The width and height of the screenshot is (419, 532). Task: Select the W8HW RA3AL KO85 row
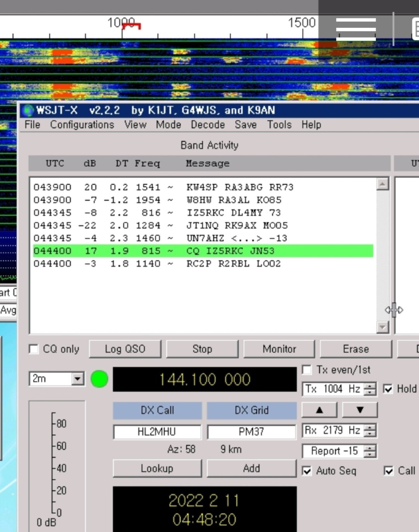[203, 200]
